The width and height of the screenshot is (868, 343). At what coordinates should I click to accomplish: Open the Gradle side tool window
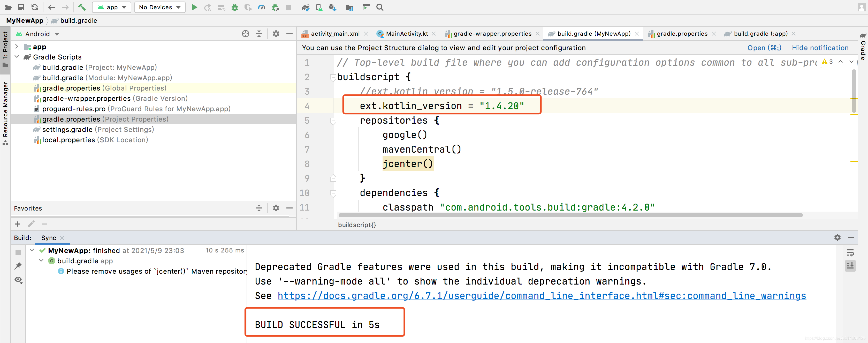click(x=863, y=47)
